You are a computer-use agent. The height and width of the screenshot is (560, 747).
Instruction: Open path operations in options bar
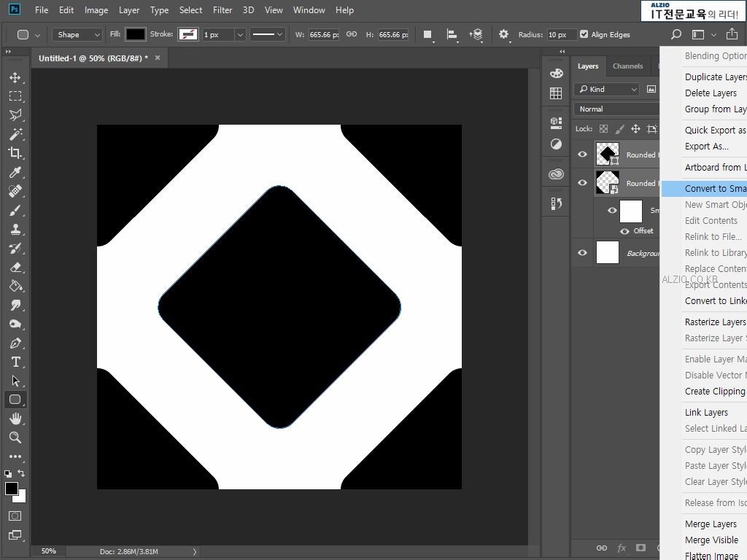click(427, 34)
